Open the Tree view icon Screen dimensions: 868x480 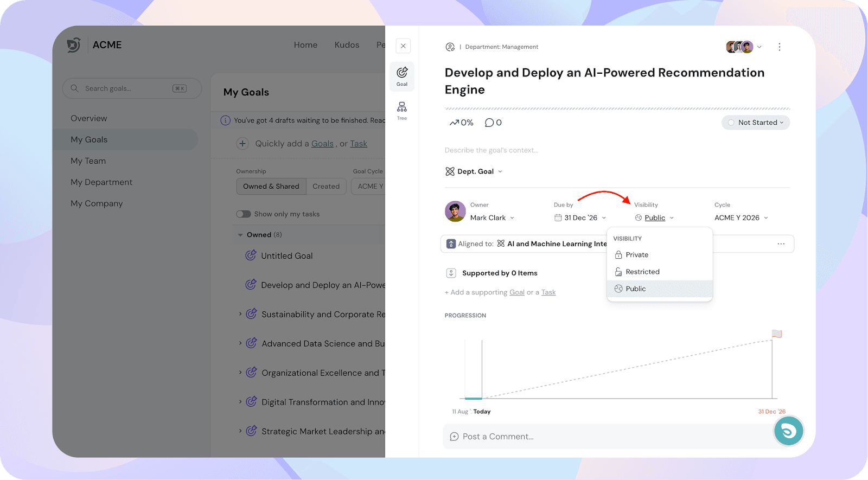point(402,110)
